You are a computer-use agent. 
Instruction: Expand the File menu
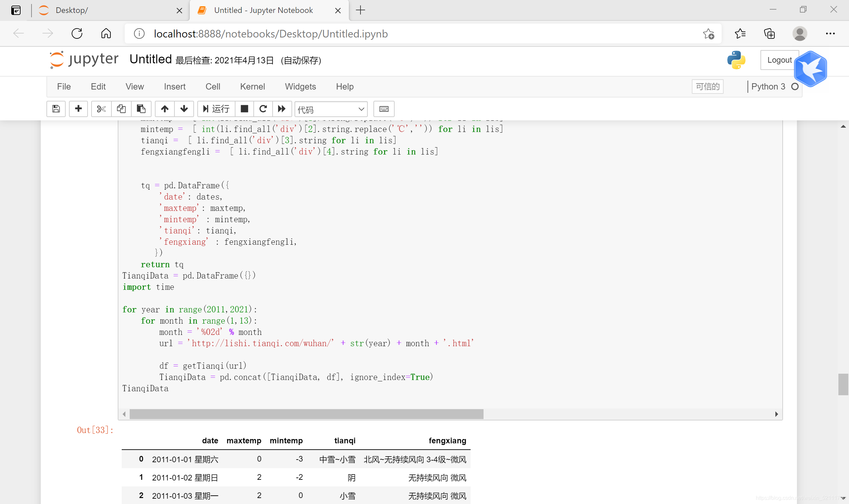pyautogui.click(x=64, y=87)
